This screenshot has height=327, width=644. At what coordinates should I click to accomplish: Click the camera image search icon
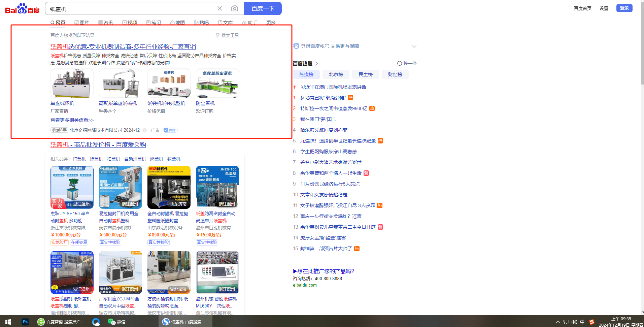click(x=235, y=8)
